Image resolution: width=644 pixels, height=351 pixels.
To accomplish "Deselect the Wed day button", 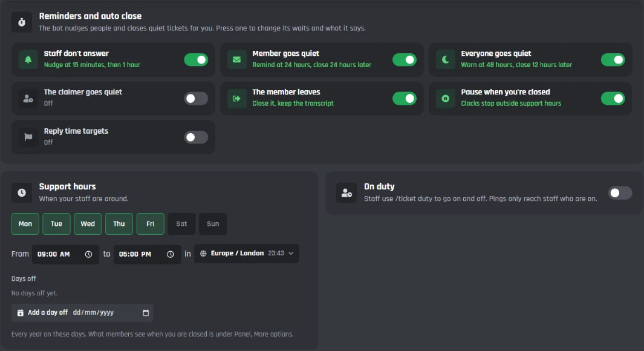I will coord(88,224).
